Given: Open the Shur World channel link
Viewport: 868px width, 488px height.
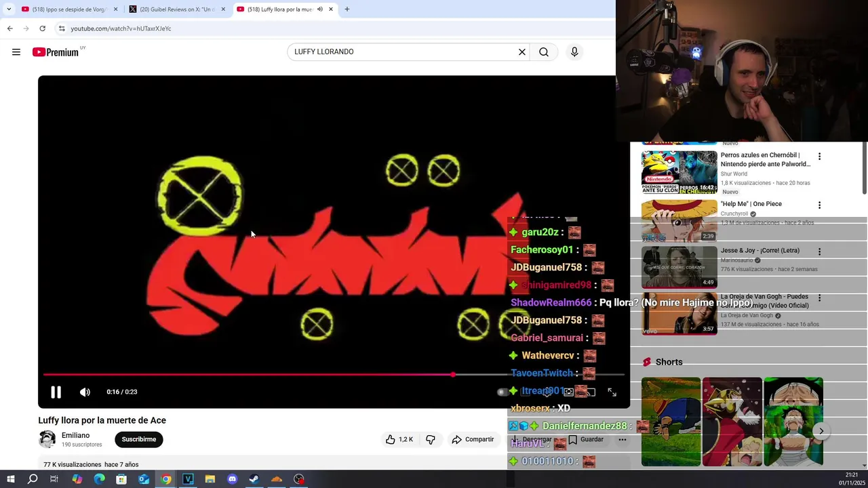Looking at the screenshot, I should 734,174.
